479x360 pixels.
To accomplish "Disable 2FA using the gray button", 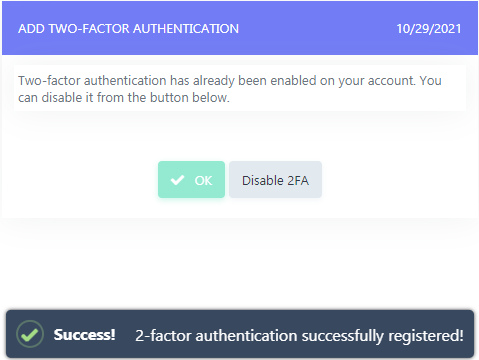I will pos(275,180).
